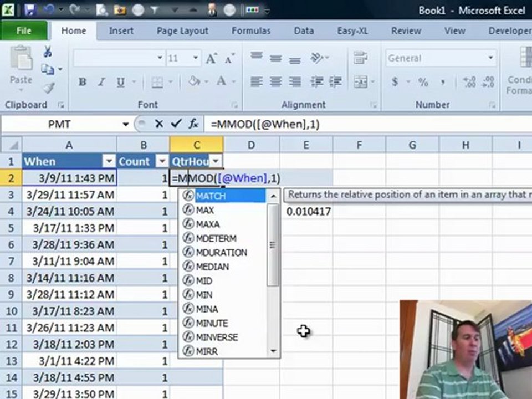532x399 pixels.
Task: Select cell containing 0.010417
Action: click(x=306, y=211)
